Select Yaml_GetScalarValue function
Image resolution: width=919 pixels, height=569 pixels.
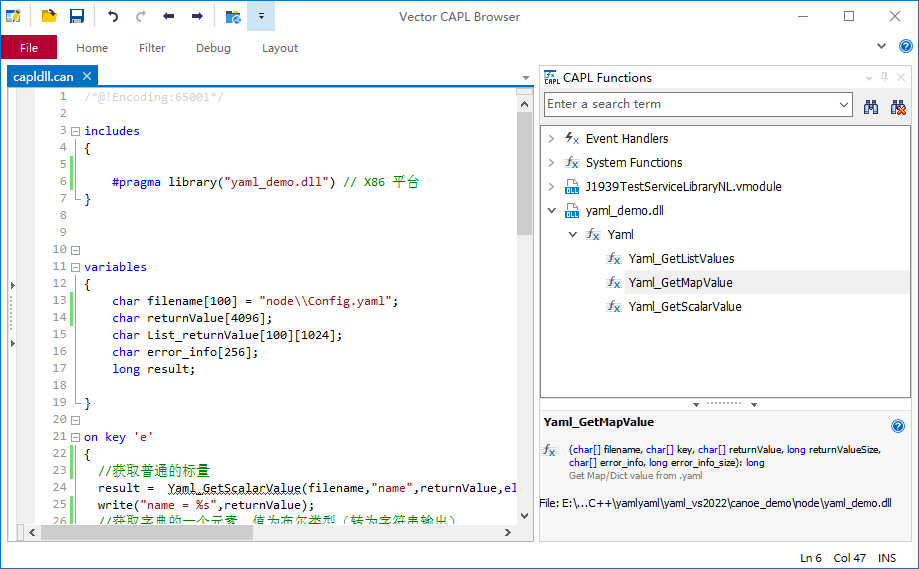(x=685, y=307)
